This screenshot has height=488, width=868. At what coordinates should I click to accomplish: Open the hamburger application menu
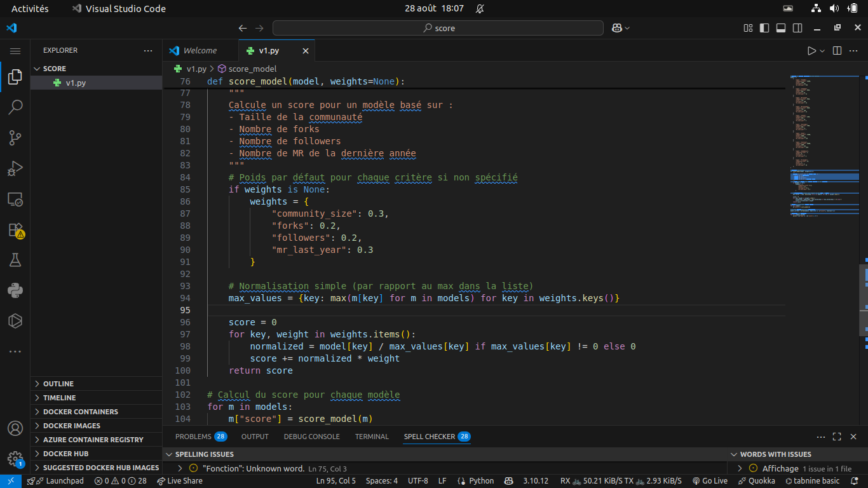pyautogui.click(x=15, y=51)
